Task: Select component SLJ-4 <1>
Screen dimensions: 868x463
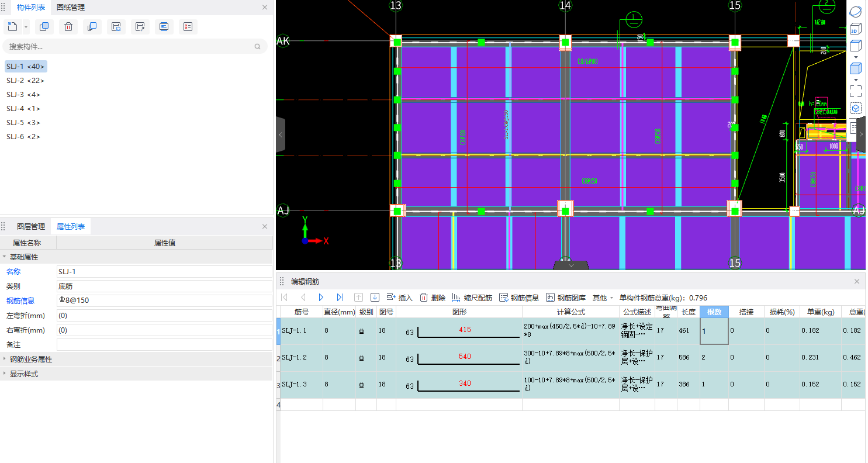Action: [x=23, y=109]
